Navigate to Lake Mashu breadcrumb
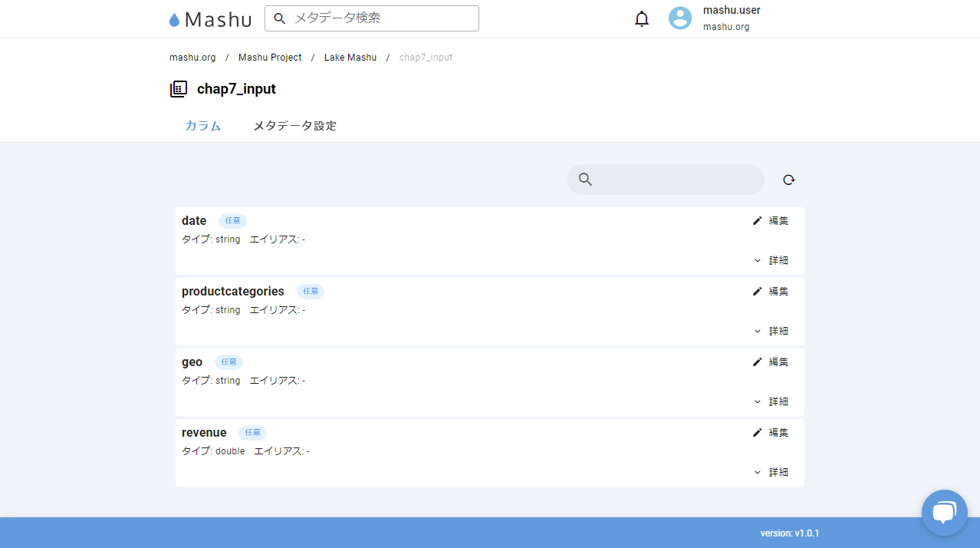Screen dimensions: 980x548 click(350, 58)
